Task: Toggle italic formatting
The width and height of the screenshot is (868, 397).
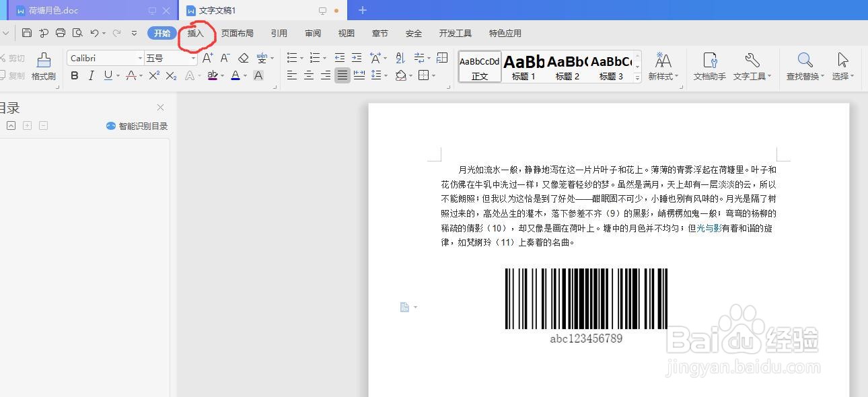Action: click(x=91, y=75)
